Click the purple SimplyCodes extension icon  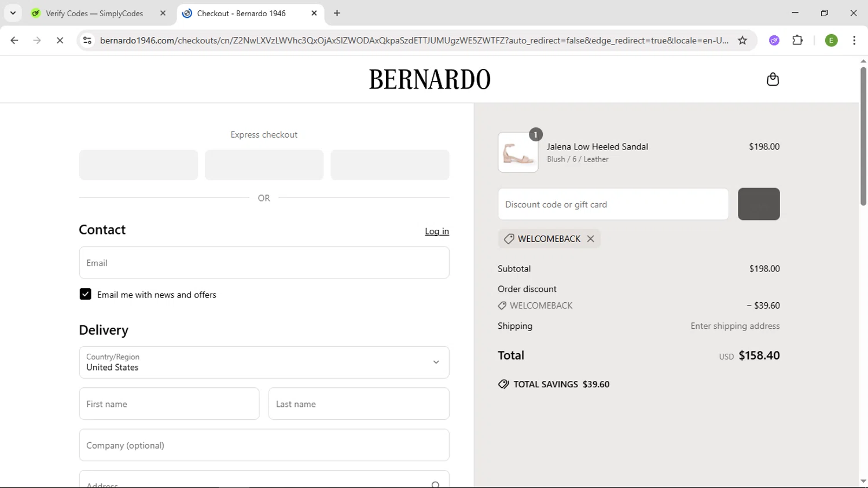(x=774, y=40)
